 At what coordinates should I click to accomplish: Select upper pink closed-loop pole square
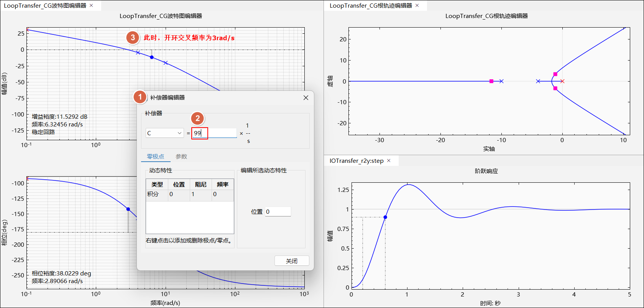(555, 74)
